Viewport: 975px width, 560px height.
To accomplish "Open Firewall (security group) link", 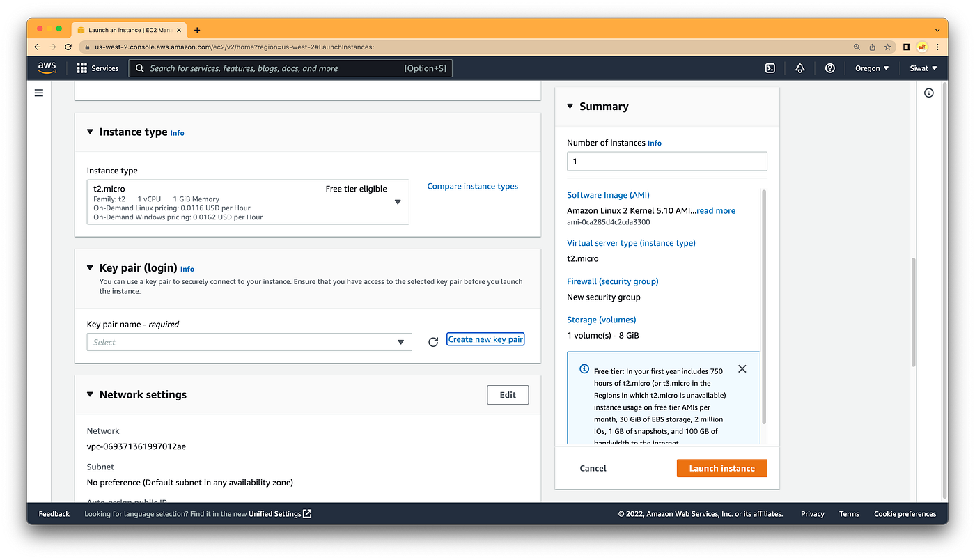I will 613,281.
